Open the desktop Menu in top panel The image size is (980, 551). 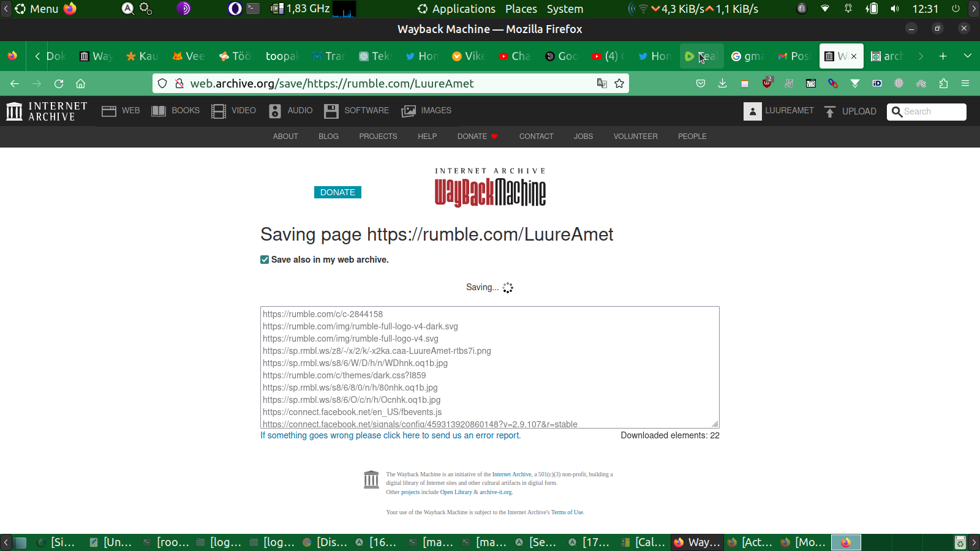tap(37, 9)
